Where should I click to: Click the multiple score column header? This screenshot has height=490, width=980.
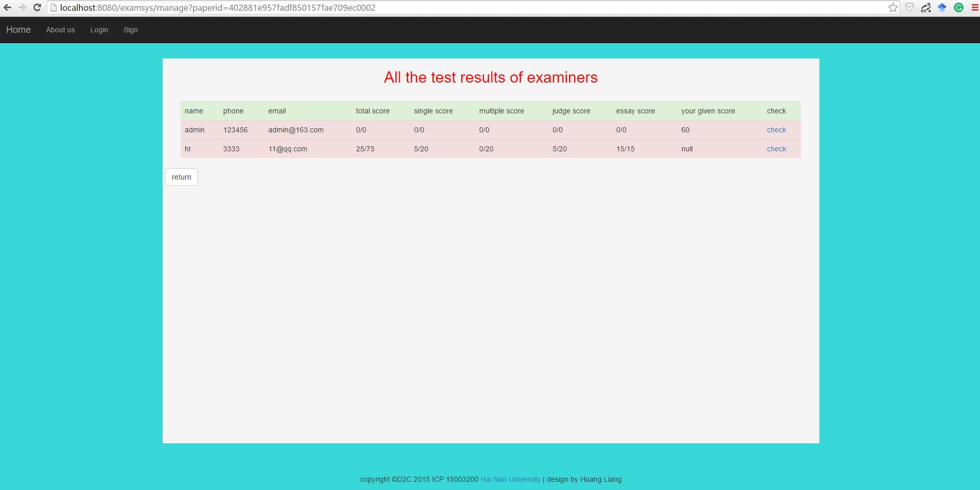point(502,111)
